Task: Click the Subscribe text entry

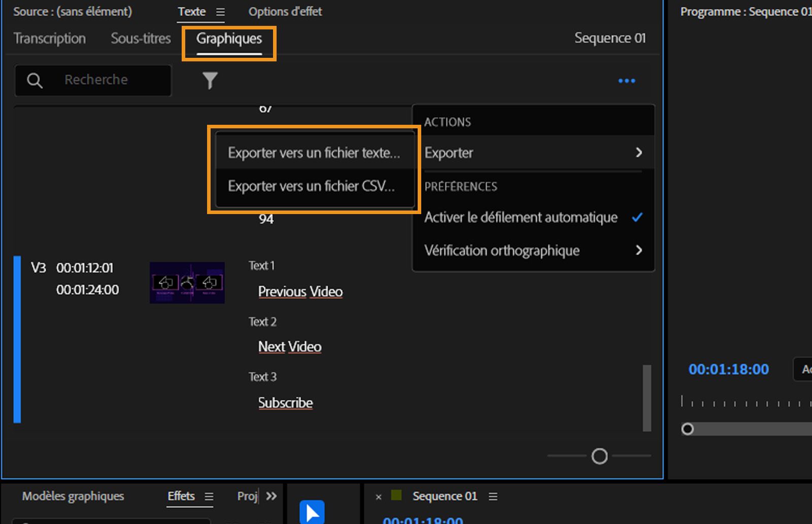Action: pyautogui.click(x=286, y=403)
